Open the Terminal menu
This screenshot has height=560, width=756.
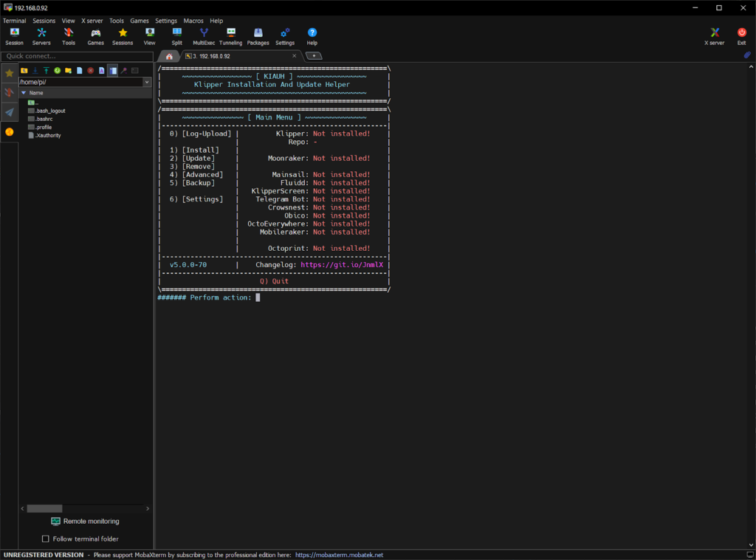point(15,21)
